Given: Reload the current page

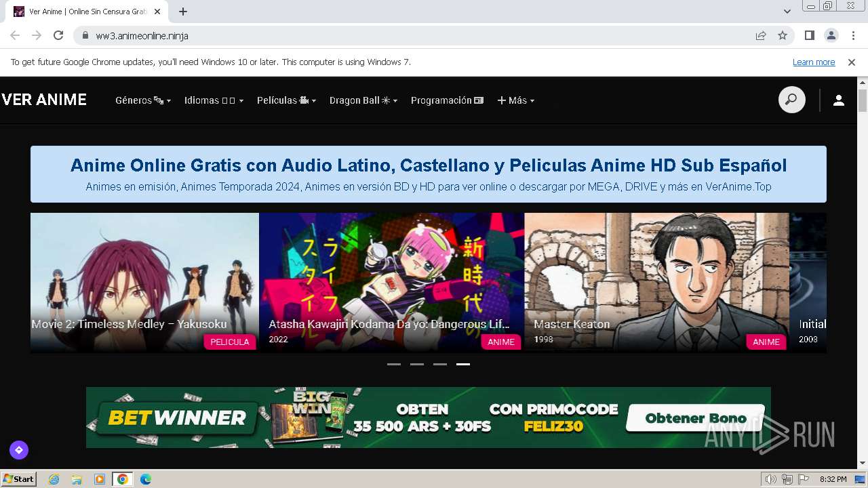Looking at the screenshot, I should [58, 35].
